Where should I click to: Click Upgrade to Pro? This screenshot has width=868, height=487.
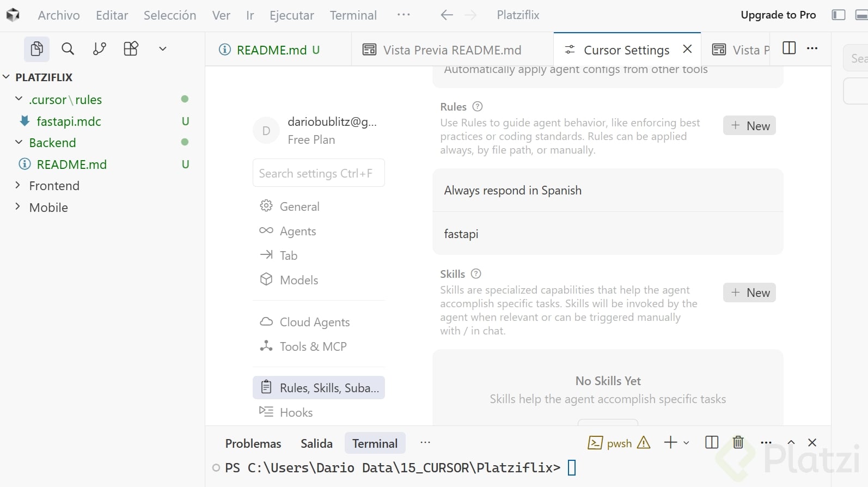pyautogui.click(x=778, y=15)
